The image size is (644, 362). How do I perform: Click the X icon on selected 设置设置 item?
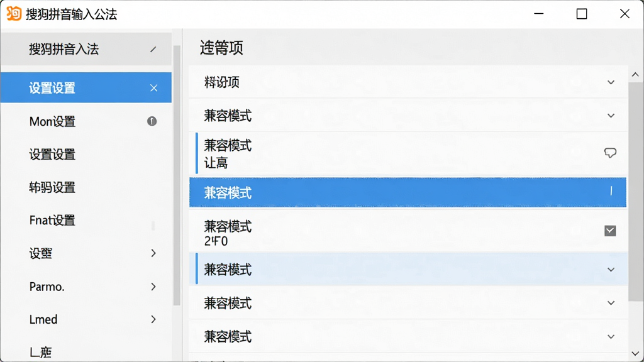[153, 88]
